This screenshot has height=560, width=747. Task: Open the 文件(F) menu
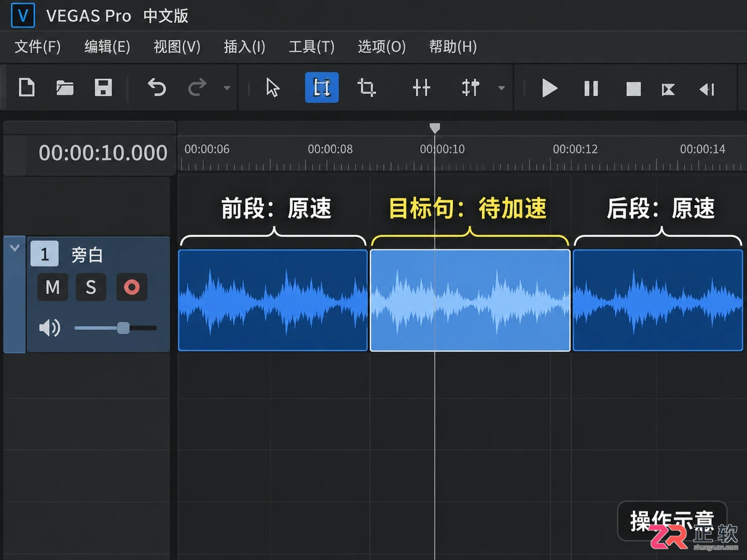click(x=38, y=47)
